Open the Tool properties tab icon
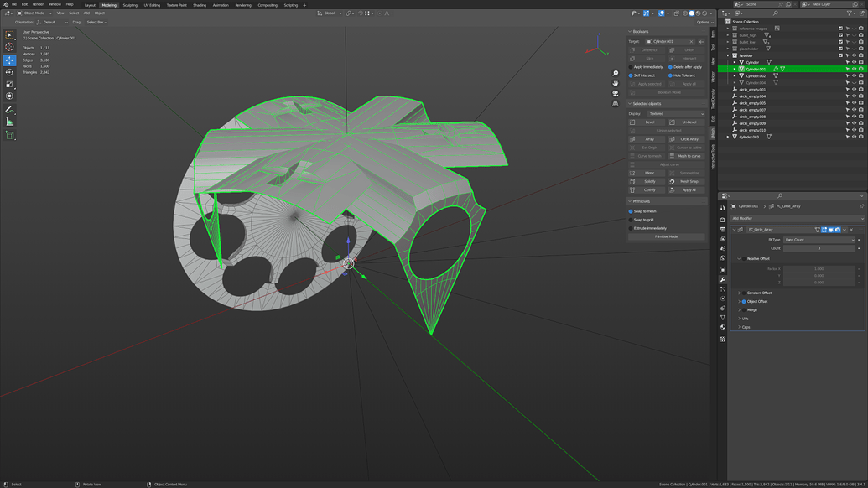Screen dimensions: 868x488 (722, 208)
